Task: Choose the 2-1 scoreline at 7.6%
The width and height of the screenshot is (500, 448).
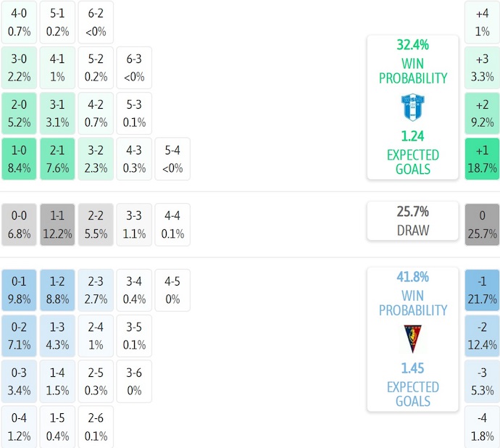Action: (x=57, y=159)
